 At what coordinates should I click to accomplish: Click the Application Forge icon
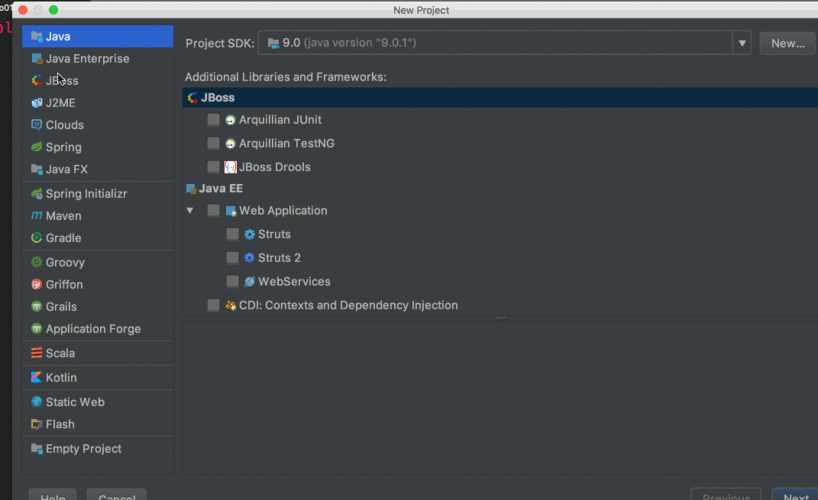tap(37, 329)
